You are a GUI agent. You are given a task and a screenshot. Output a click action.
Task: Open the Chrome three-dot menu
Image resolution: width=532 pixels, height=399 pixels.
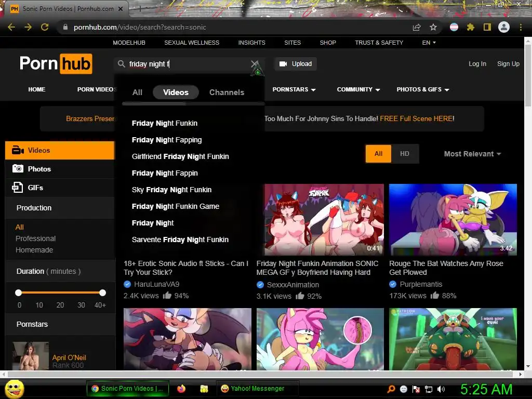pos(521,27)
